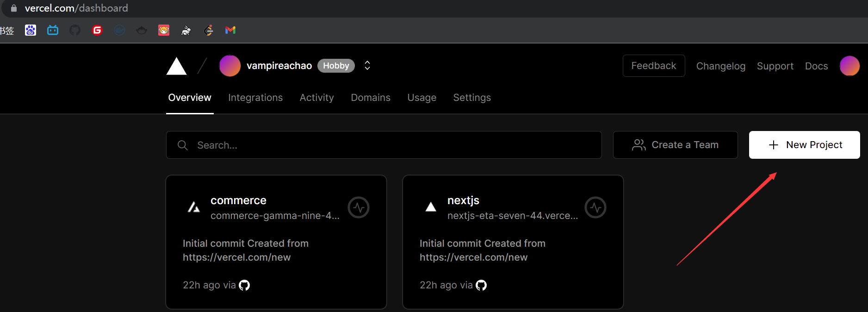Open the Settings tab
Image resolution: width=868 pixels, height=312 pixels.
coord(472,98)
